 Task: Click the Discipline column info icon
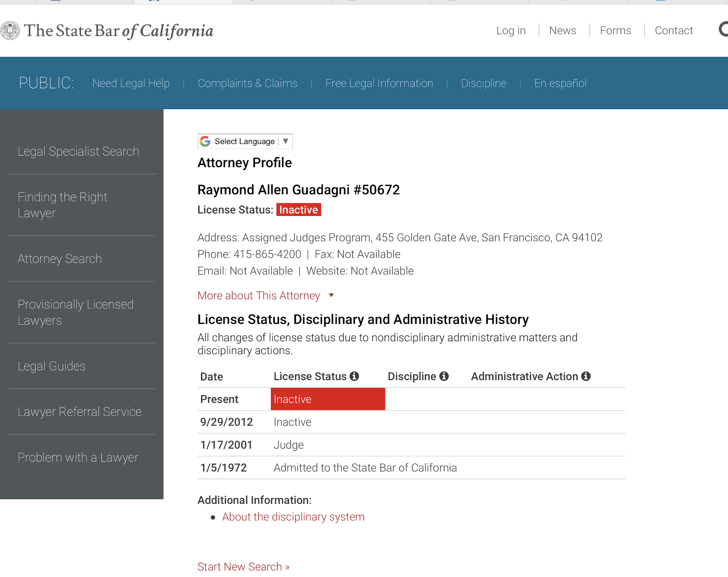coord(444,376)
